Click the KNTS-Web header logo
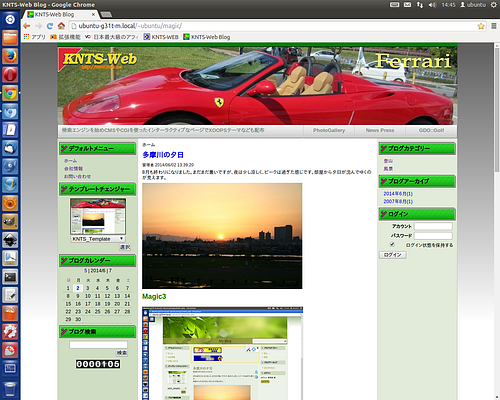Image resolution: width=500 pixels, height=400 pixels. (99, 59)
